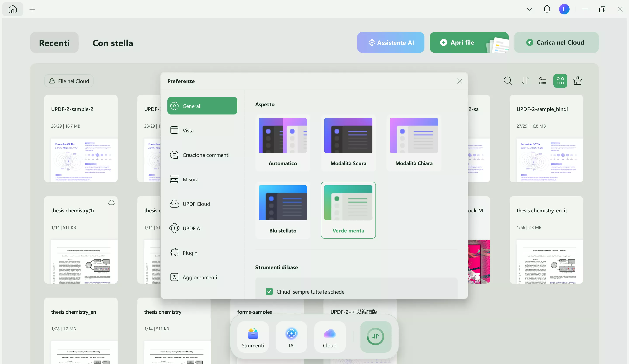The image size is (629, 364).
Task: Select the Modalità Scura theme
Action: pos(348,142)
